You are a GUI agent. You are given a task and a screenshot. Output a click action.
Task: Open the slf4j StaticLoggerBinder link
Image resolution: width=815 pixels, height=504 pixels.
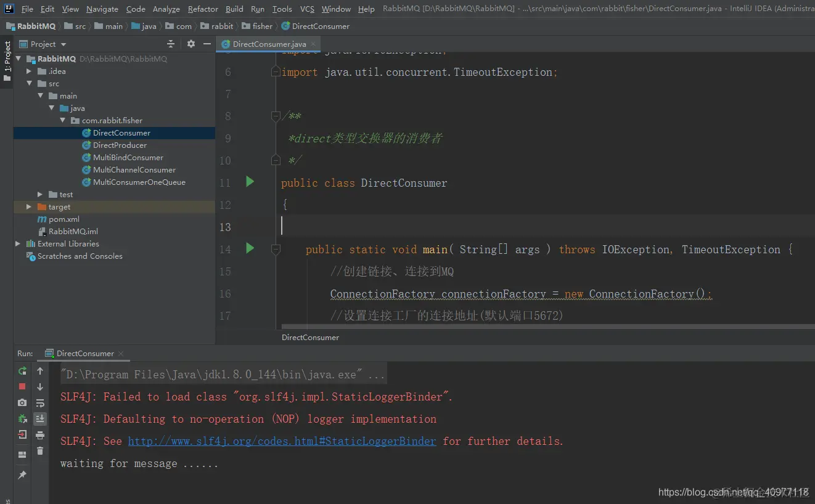pos(282,441)
